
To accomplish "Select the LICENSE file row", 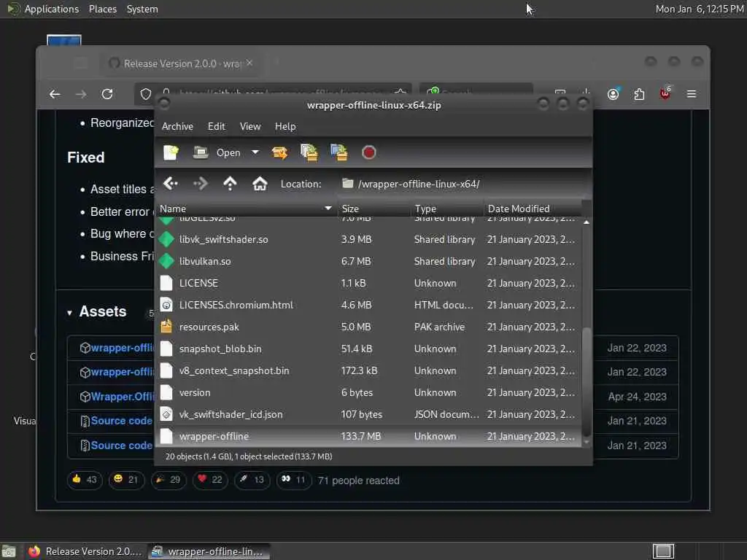I will tap(368, 283).
